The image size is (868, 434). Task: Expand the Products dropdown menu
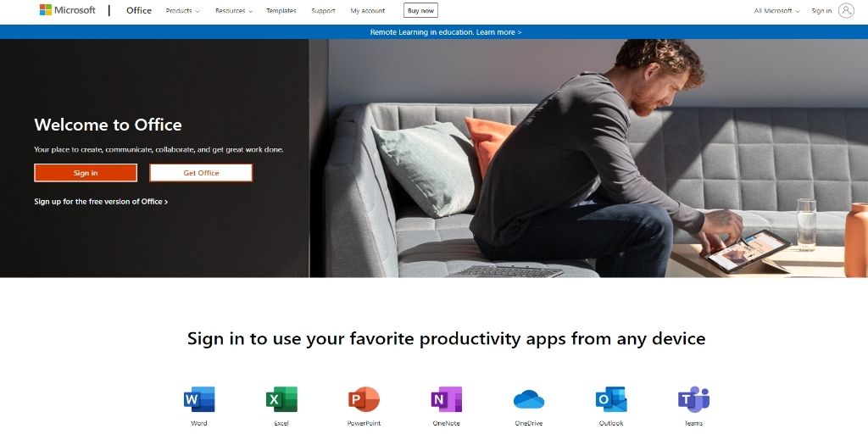pos(183,10)
